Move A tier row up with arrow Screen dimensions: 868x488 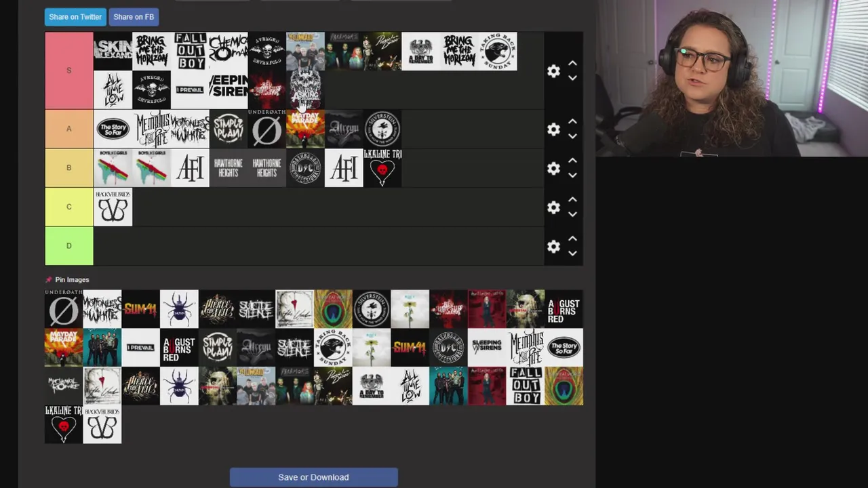572,122
